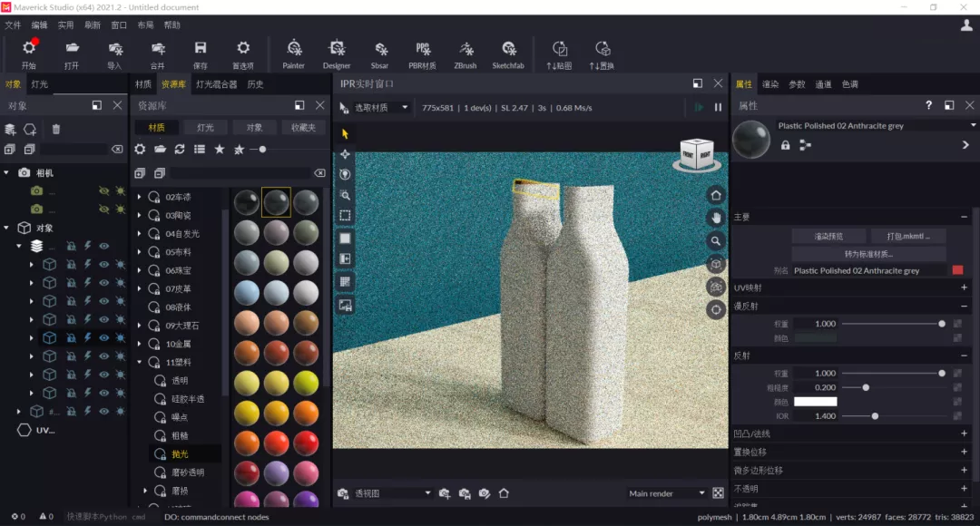Open the 帮助 menu
Image resolution: width=980 pixels, height=526 pixels.
[171, 25]
